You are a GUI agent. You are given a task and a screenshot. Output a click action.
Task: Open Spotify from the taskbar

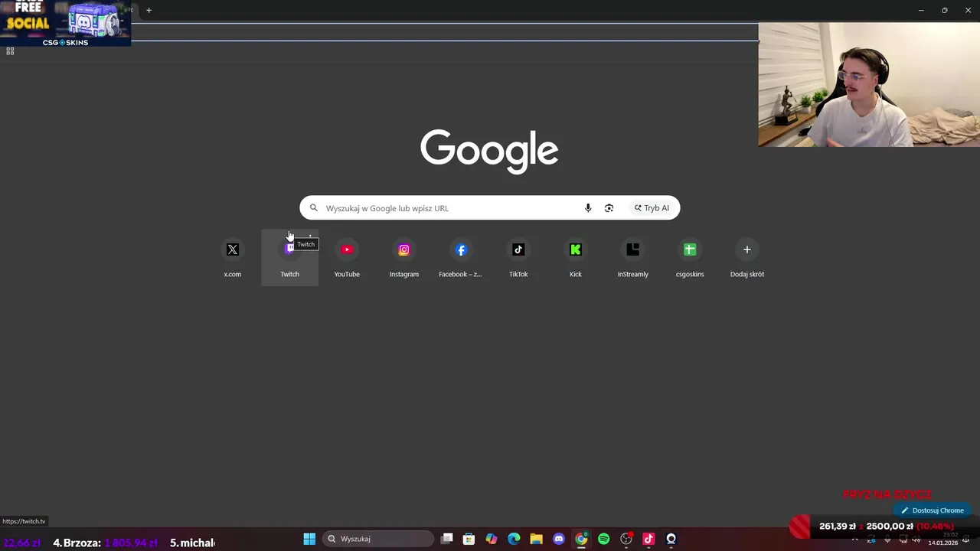coord(603,539)
